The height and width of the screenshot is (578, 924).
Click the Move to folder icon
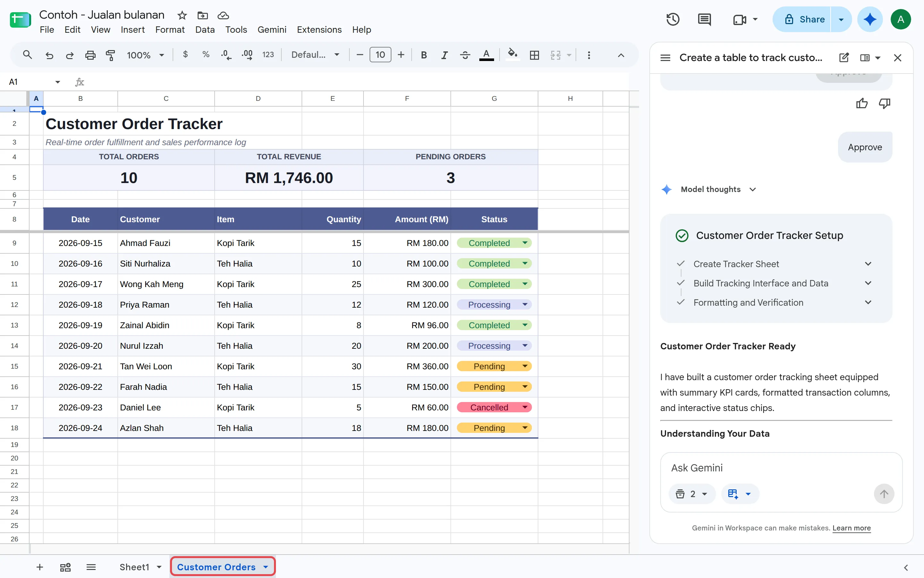202,15
